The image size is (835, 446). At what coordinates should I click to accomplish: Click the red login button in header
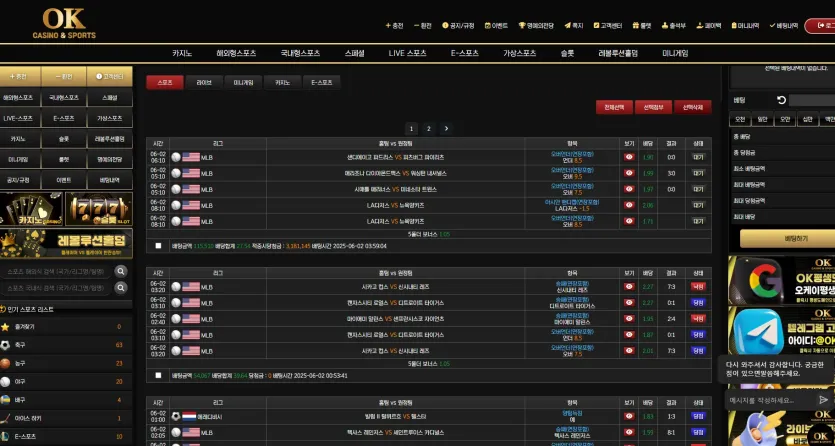click(820, 26)
